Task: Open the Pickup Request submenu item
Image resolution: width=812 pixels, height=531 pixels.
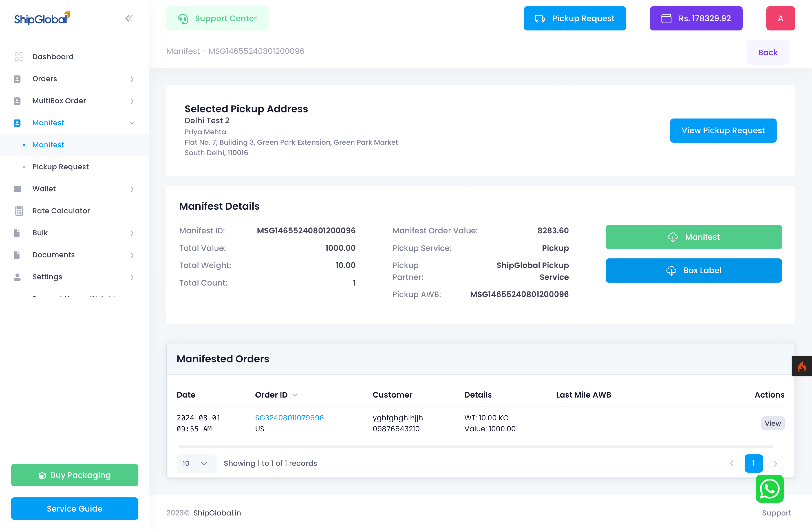Action: (60, 167)
